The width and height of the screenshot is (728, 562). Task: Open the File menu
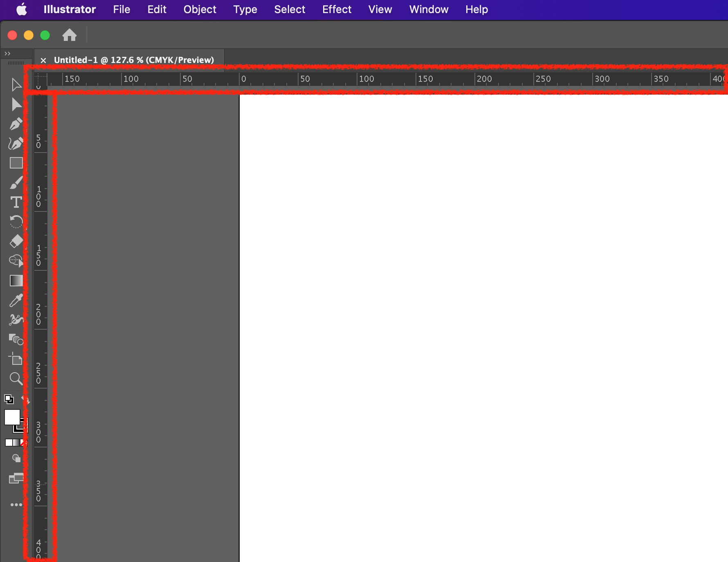[x=121, y=9]
